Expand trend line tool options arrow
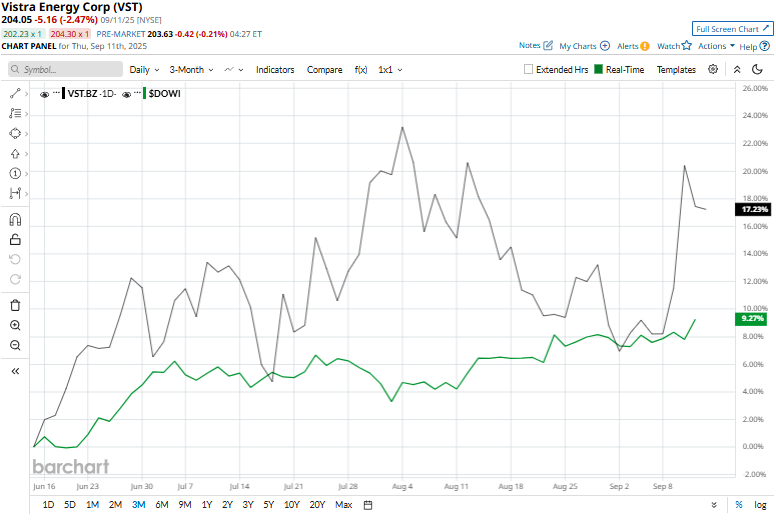This screenshot has height=522, width=776. point(26,94)
